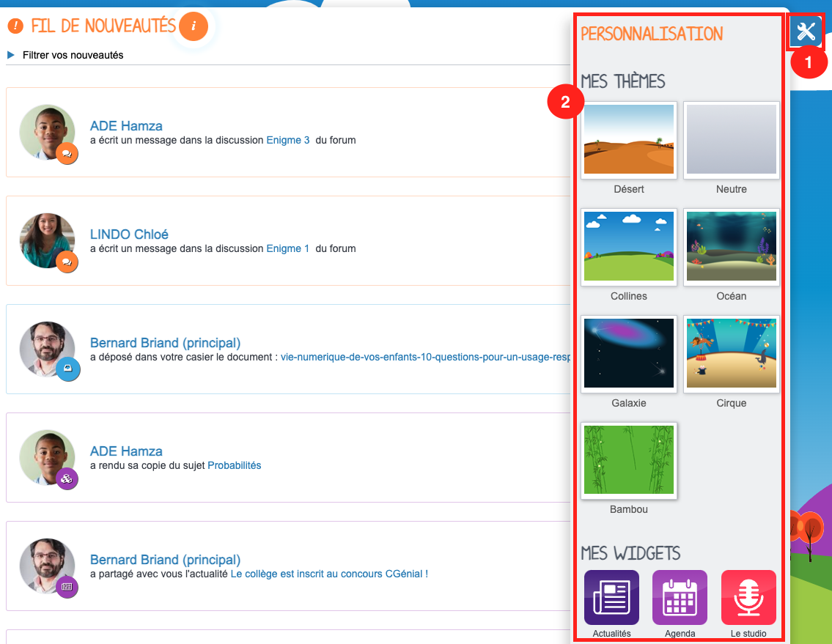
Task: Open LINDO Chloé's profile name
Action: 129,234
